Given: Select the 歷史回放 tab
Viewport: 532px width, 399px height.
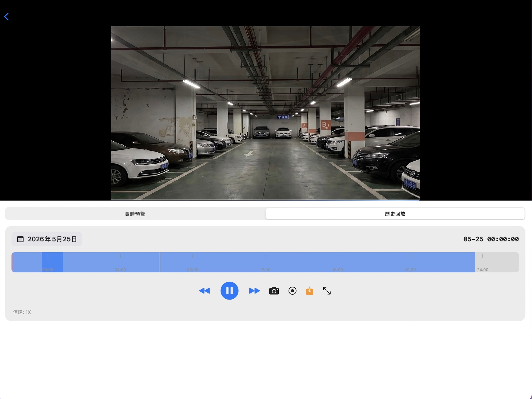Looking at the screenshot, I should click(x=395, y=214).
